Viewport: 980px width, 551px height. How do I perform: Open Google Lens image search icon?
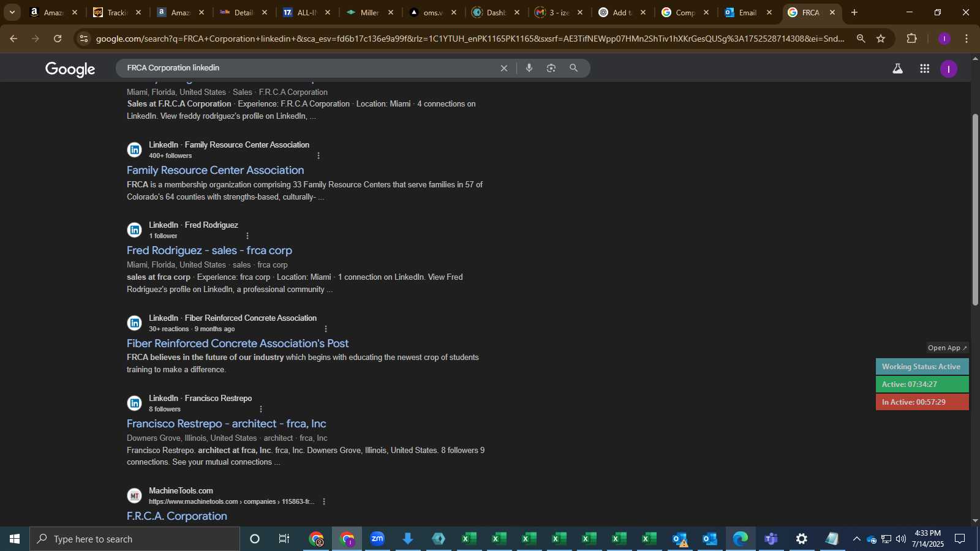pos(551,68)
